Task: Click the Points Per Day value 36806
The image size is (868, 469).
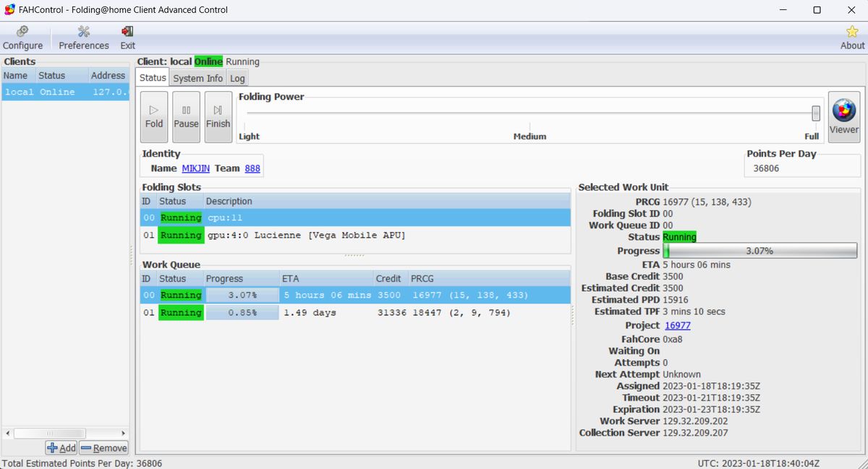Action: (766, 168)
